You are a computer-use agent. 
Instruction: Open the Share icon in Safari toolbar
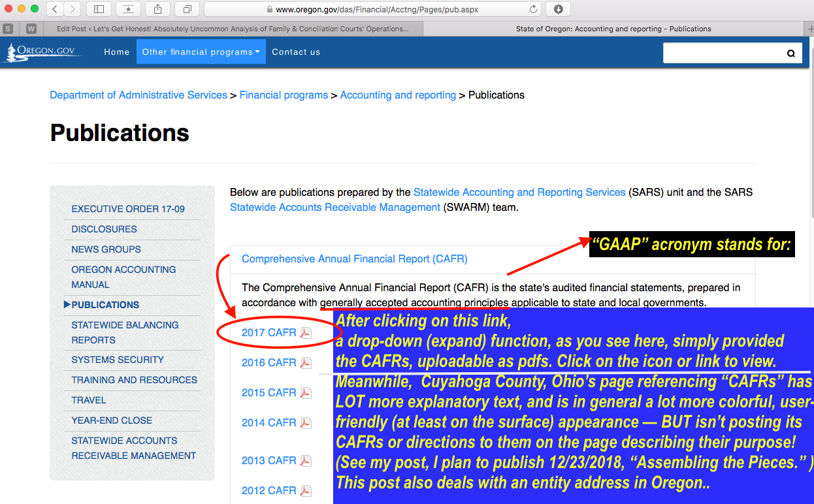pos(158,9)
